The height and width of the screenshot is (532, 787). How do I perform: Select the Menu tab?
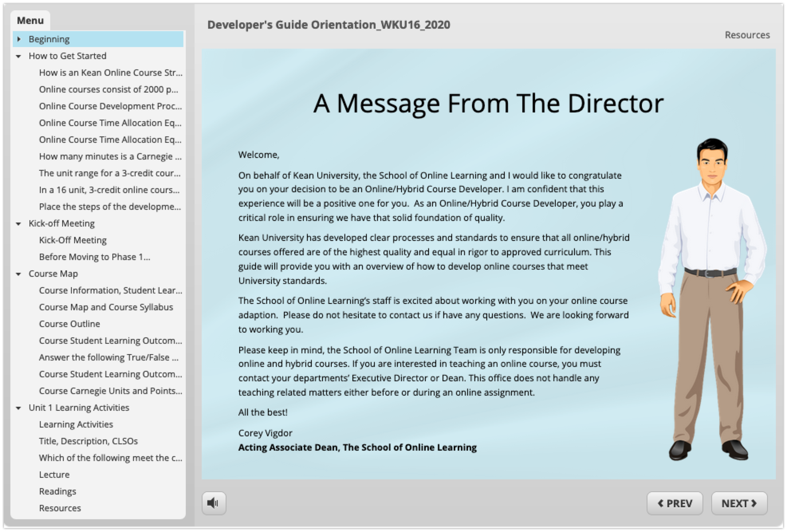click(x=30, y=20)
